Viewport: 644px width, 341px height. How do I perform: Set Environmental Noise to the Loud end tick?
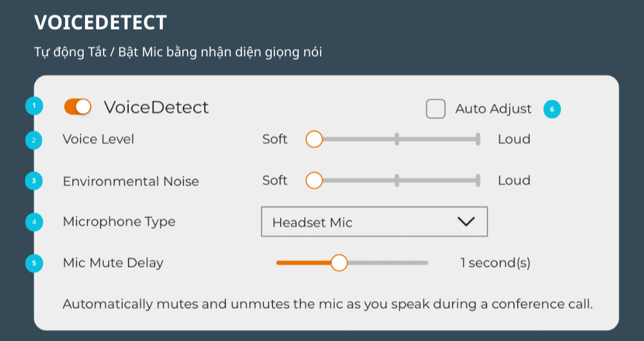tap(478, 181)
